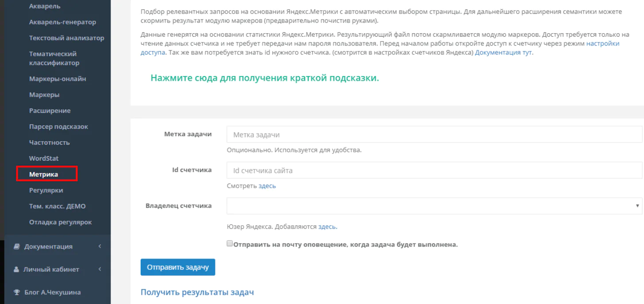Select the Маркеры sidebar item
644x304 pixels.
click(x=44, y=95)
